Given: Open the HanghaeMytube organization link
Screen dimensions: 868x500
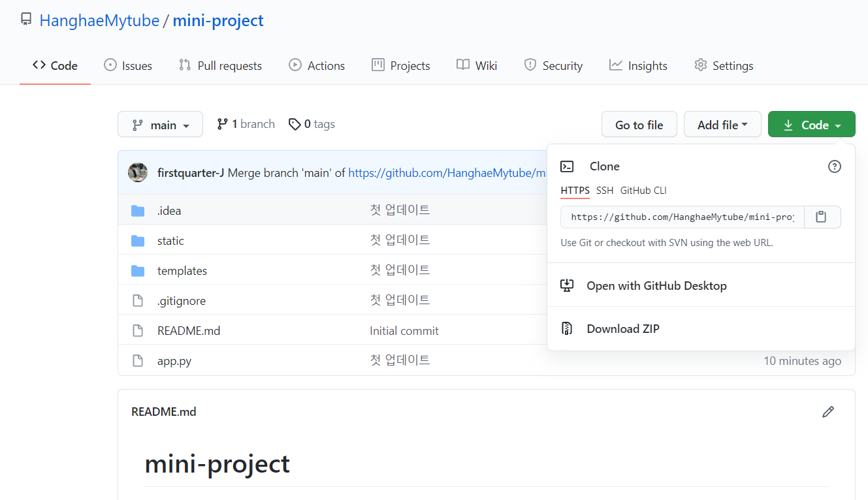Looking at the screenshot, I should (x=99, y=20).
